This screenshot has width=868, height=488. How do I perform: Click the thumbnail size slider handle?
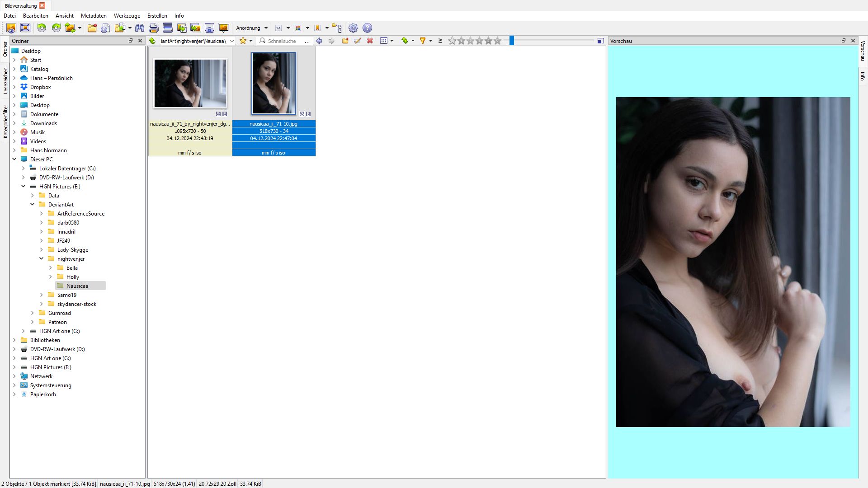512,41
